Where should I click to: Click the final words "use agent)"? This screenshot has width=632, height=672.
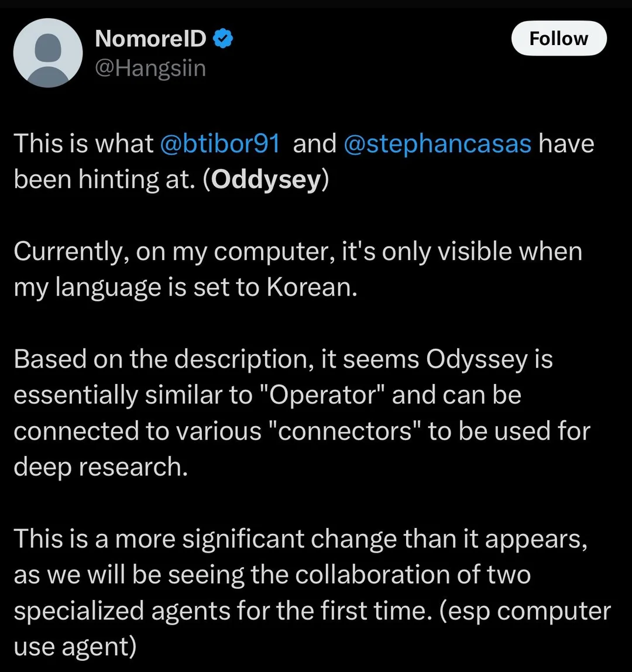75,646
